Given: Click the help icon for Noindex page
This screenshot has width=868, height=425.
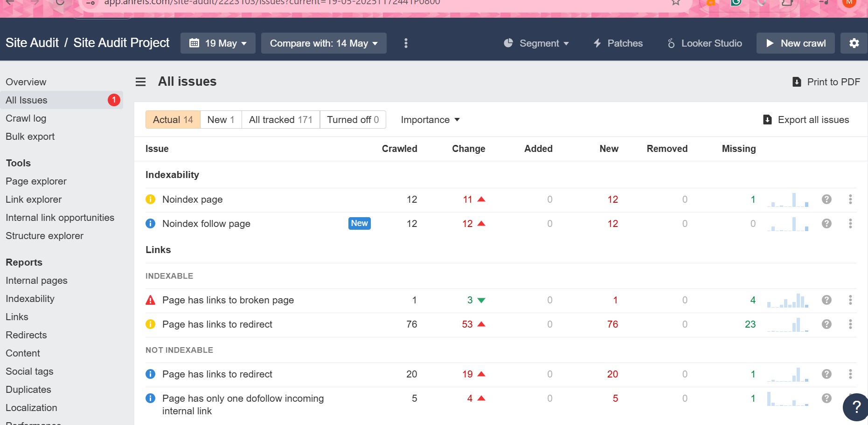Looking at the screenshot, I should [x=826, y=199].
